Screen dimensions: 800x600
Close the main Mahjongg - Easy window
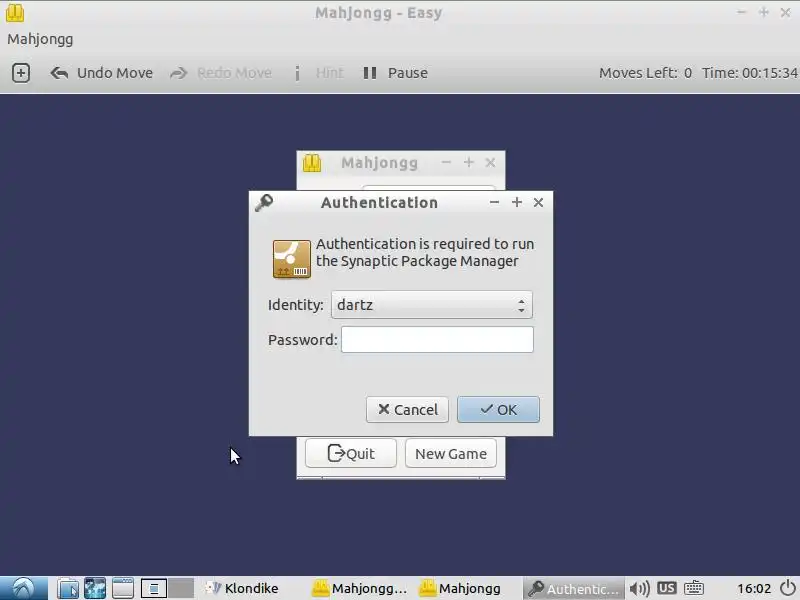(x=785, y=13)
